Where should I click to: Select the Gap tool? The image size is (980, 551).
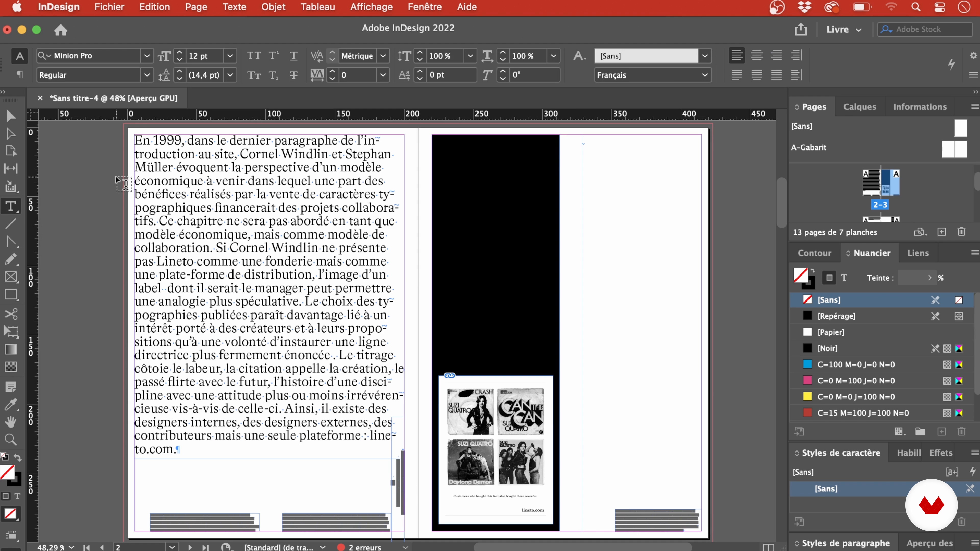[x=11, y=168]
